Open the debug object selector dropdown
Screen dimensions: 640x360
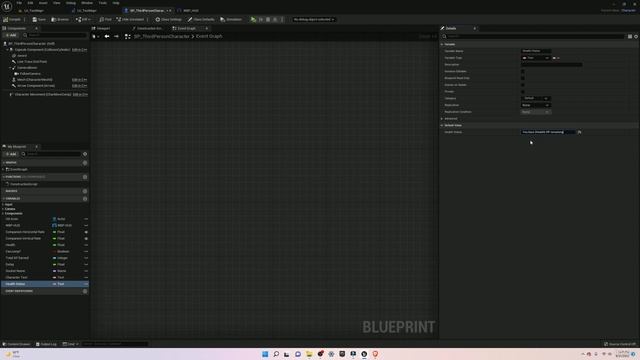click(x=314, y=19)
